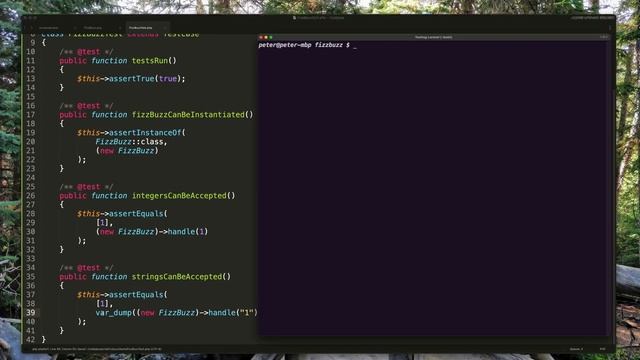The height and width of the screenshot is (360, 640).
Task: Click assertEquals( on line 28
Action: [138, 213]
